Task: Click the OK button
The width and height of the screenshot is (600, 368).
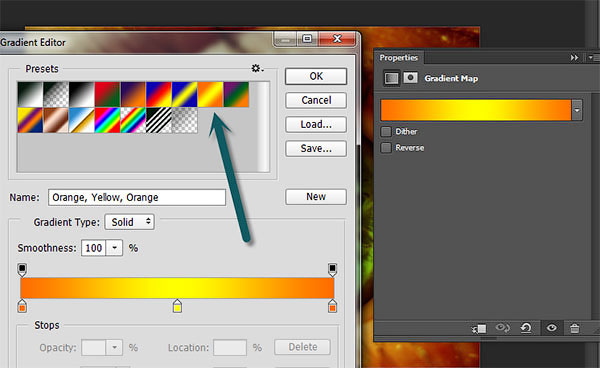Action: [316, 76]
